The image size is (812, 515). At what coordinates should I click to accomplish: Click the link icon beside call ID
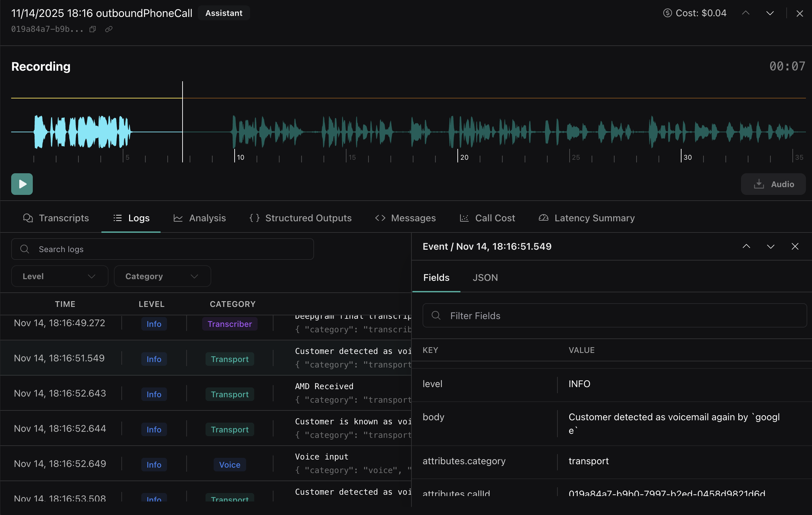pos(109,29)
